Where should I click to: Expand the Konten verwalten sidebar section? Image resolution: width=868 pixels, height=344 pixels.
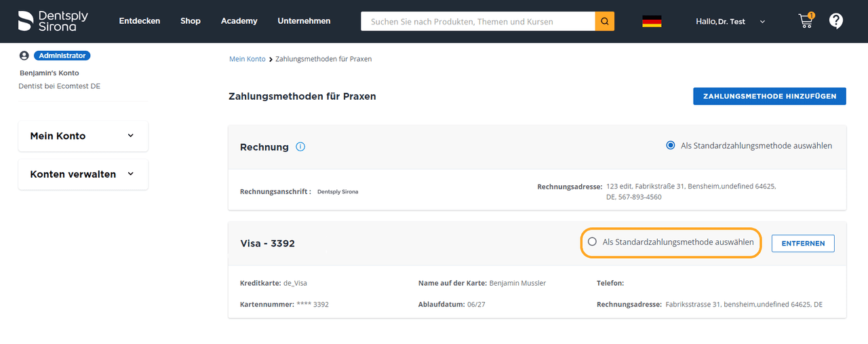click(83, 174)
